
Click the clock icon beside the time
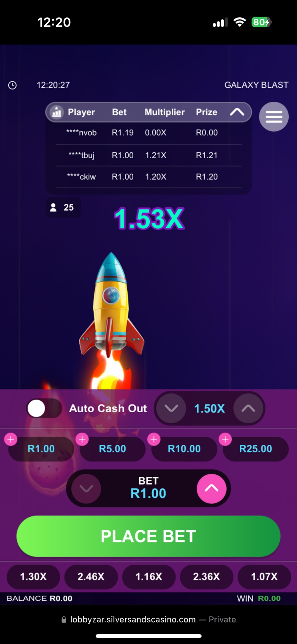[x=12, y=85]
